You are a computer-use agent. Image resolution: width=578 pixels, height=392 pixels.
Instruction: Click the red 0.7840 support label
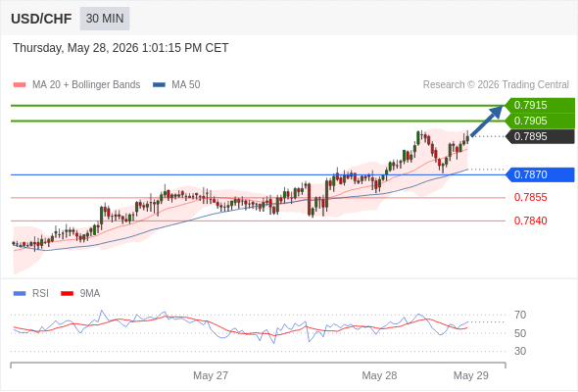[x=530, y=220]
